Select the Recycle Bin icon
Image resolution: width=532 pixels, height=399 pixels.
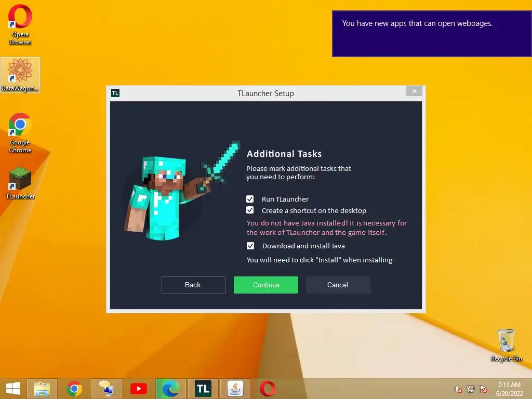coord(506,345)
